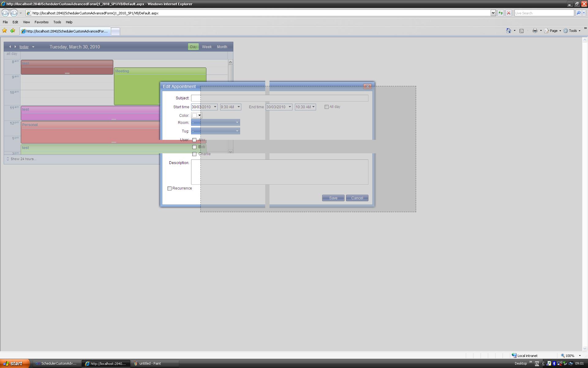Click the Print toolbar icon
This screenshot has width=588, height=368.
tap(535, 31)
